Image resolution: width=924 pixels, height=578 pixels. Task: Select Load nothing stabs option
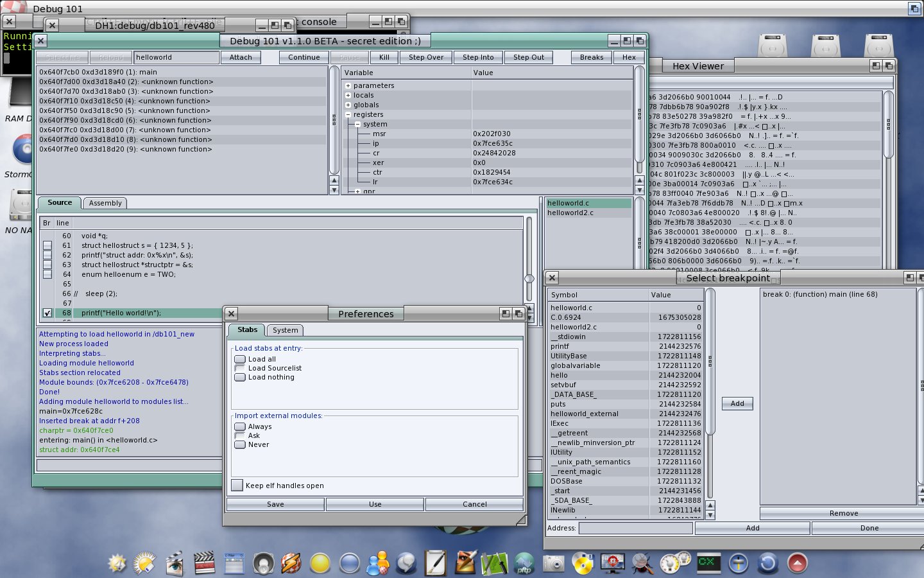point(240,377)
